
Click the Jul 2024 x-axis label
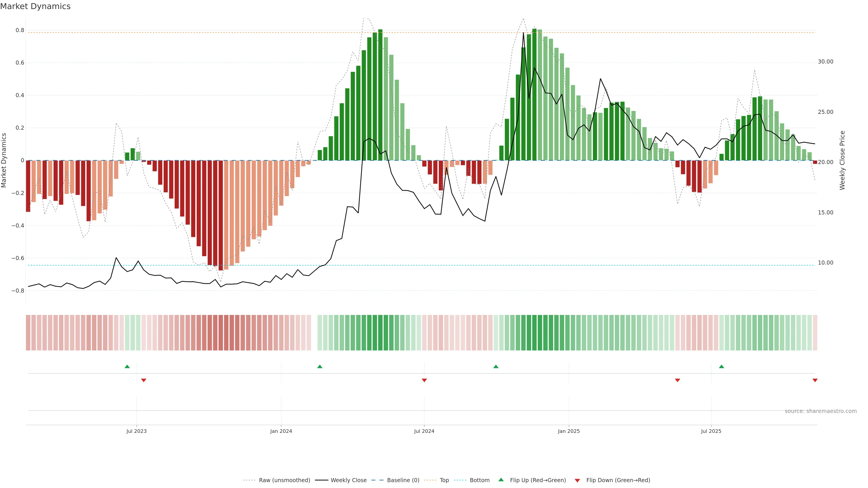[x=424, y=431]
